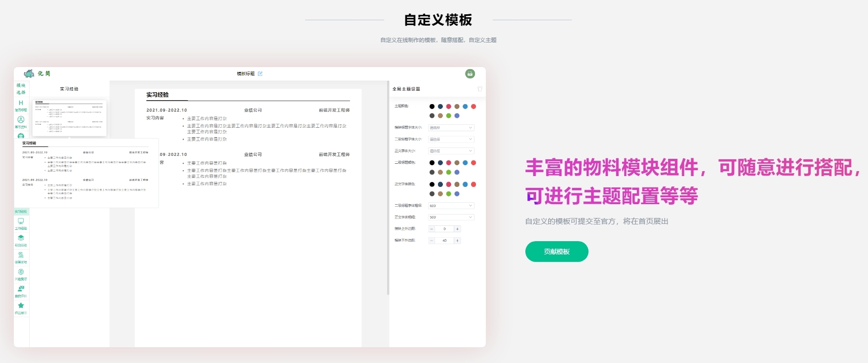Pick periwinkle swatch in 主题颜色

point(457,116)
